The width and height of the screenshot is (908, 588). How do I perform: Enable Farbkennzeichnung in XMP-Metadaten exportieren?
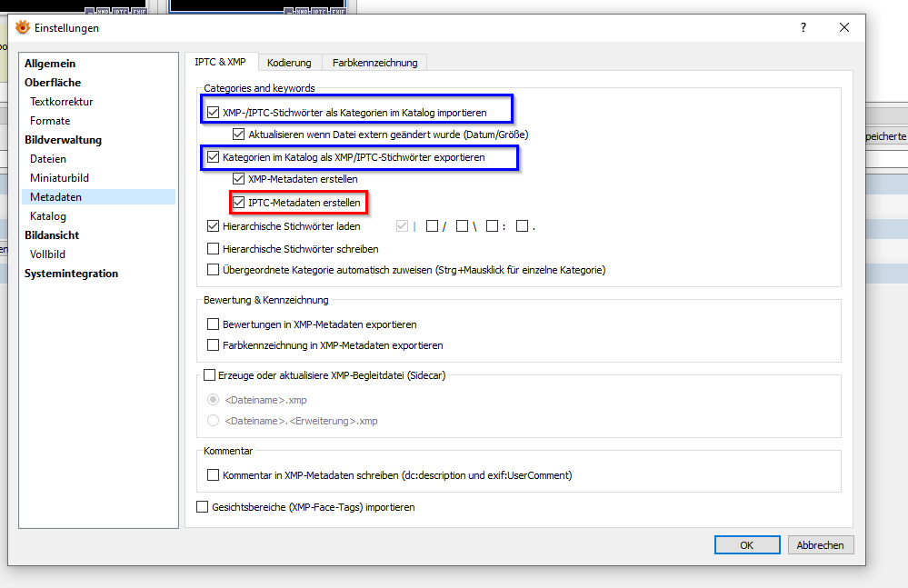click(213, 345)
